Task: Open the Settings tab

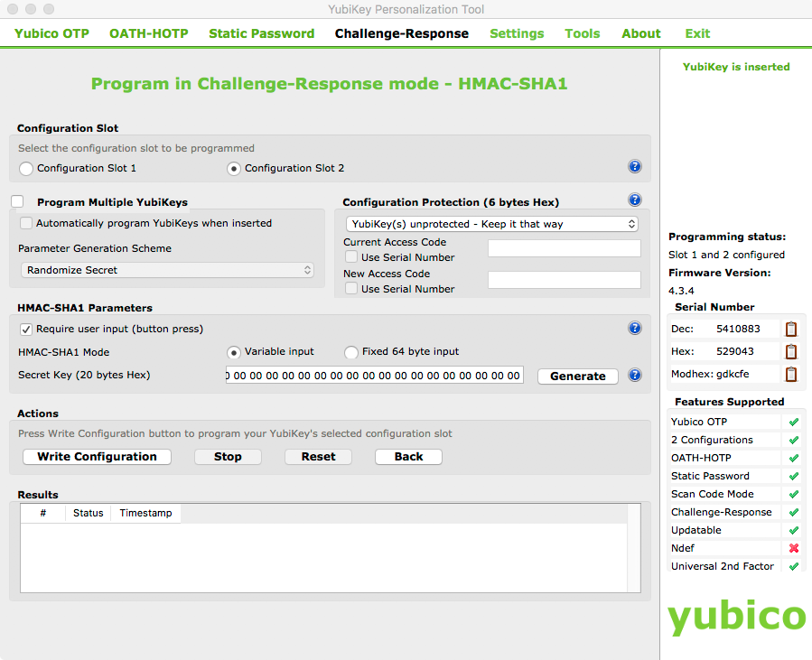Action: [517, 33]
